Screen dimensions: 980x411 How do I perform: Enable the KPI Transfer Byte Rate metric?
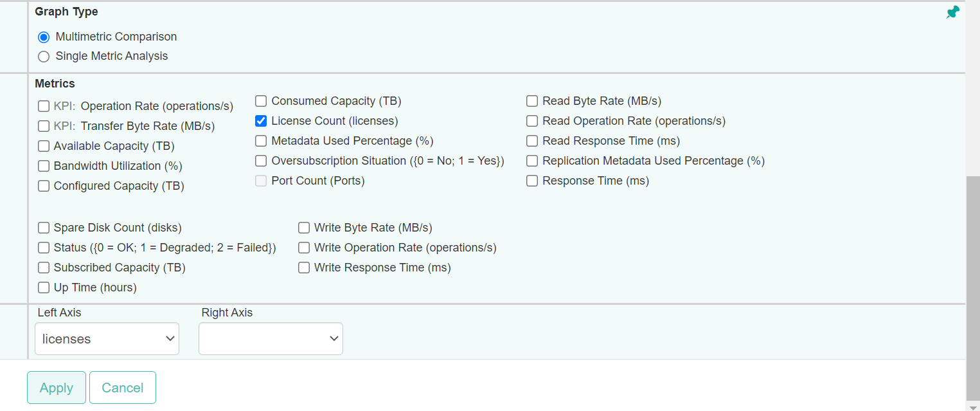(x=43, y=125)
